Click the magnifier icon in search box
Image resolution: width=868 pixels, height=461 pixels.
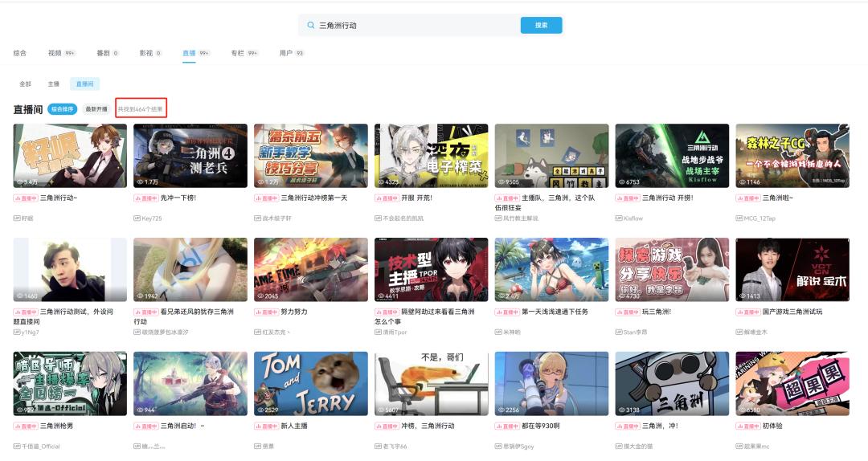[x=310, y=25]
